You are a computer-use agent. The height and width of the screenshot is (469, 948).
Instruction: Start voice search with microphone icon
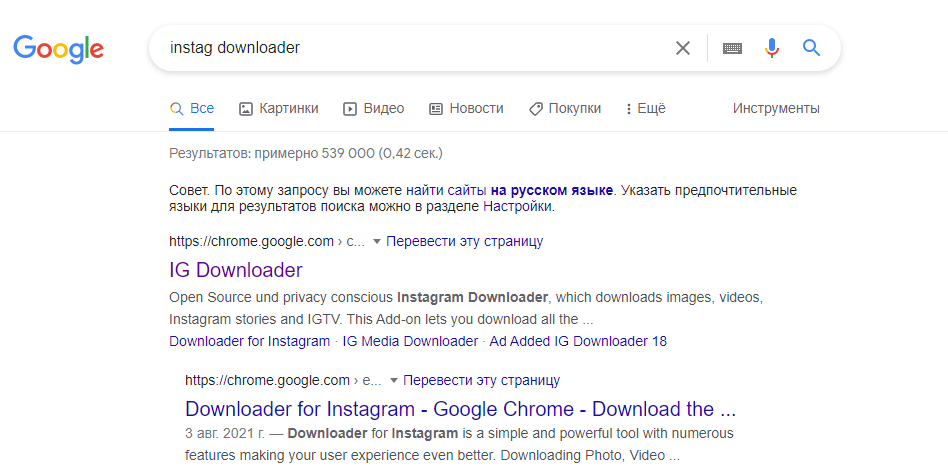(x=771, y=48)
